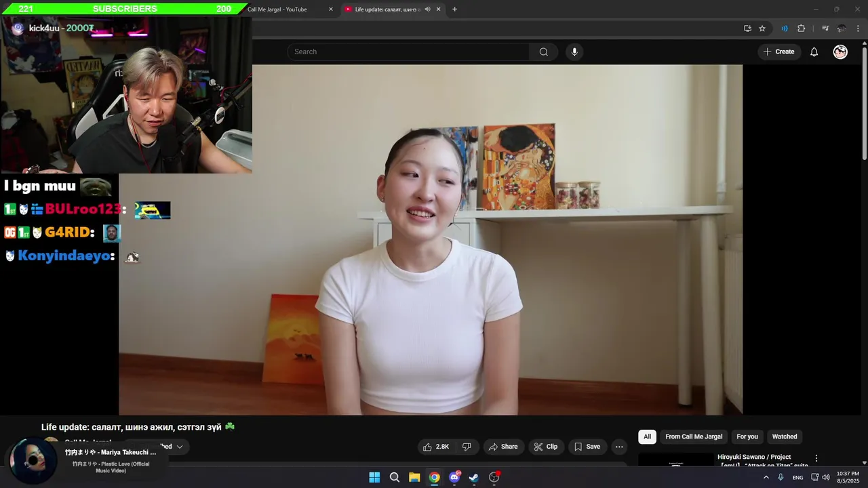Share the video
868x488 pixels.
pyautogui.click(x=503, y=447)
